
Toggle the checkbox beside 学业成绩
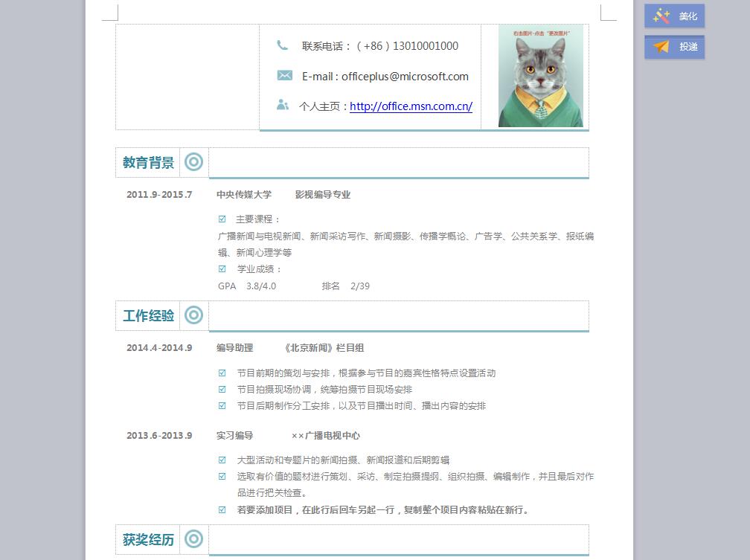[x=222, y=268]
